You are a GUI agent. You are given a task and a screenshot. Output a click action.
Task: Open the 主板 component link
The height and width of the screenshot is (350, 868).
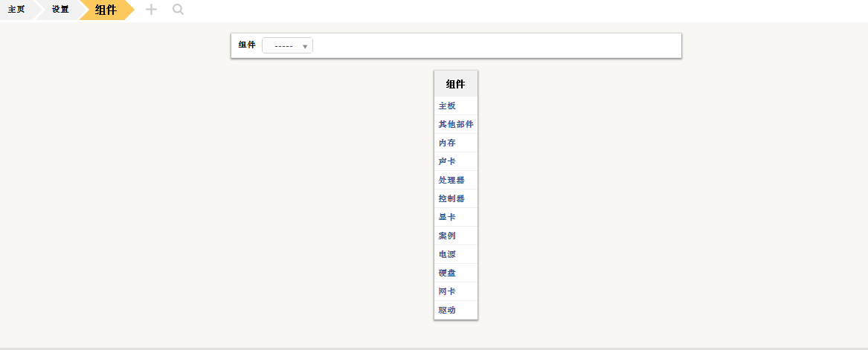(447, 106)
